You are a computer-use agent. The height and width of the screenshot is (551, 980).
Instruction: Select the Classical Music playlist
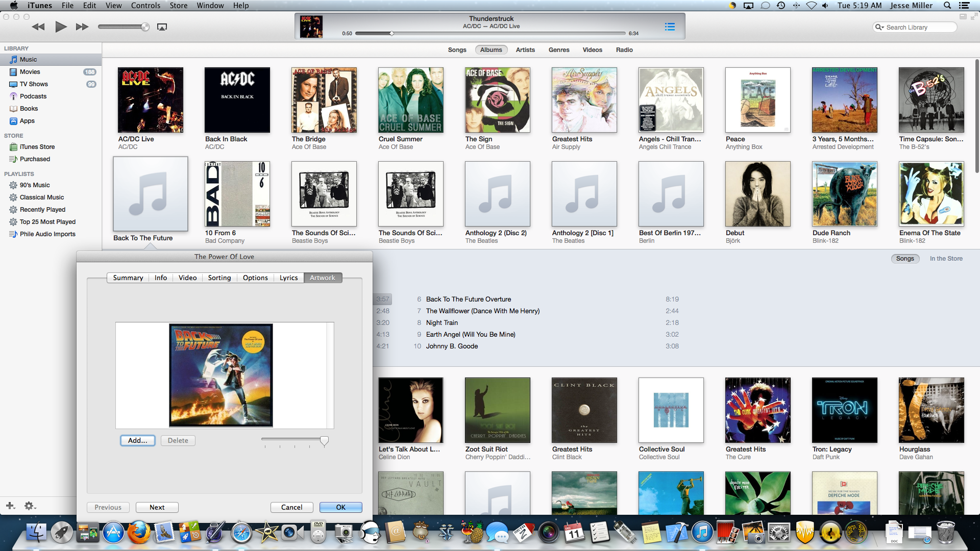point(51,197)
